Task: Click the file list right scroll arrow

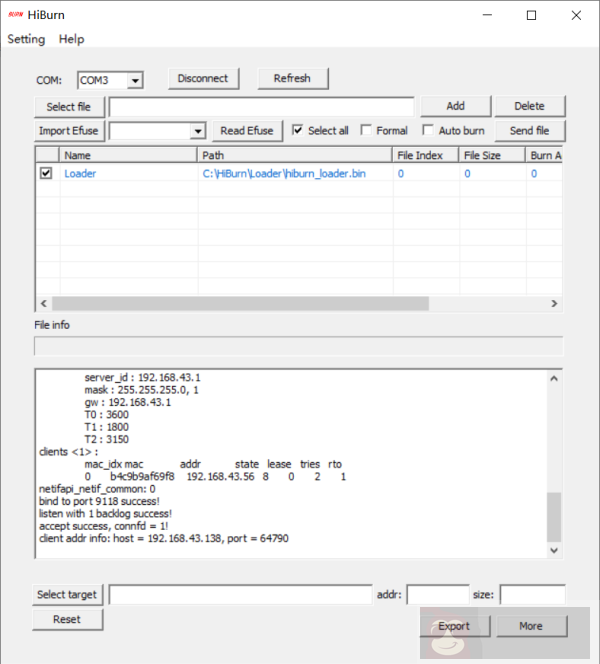Action: (556, 303)
